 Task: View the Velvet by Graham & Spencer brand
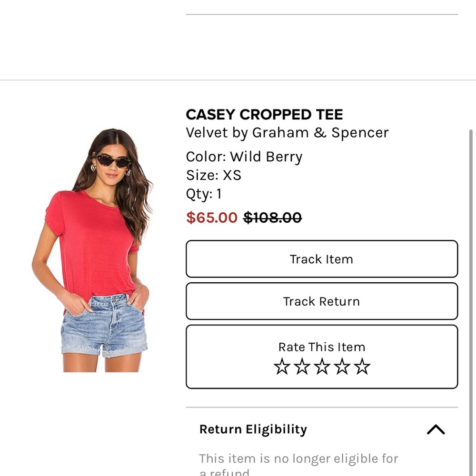click(288, 133)
